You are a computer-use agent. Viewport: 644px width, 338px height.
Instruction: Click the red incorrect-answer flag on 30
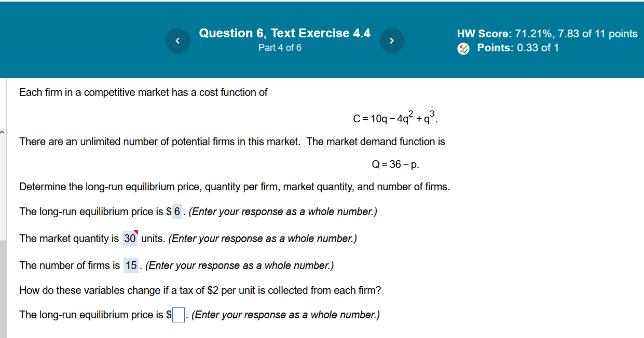coord(136,232)
